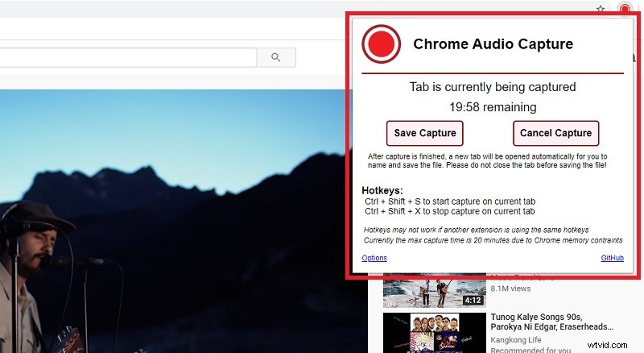Open the Options link
This screenshot has height=353, width=644.
pyautogui.click(x=374, y=258)
